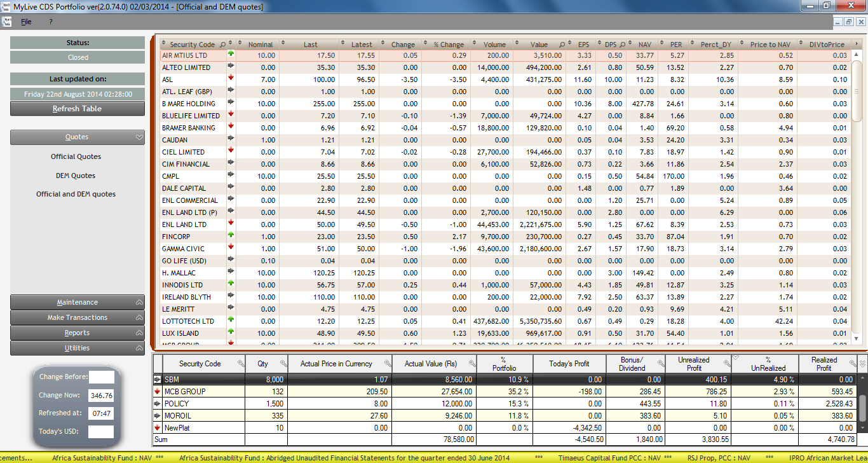Select Official and DEM quotes in sidebar
The height and width of the screenshot is (463, 868).
point(76,194)
